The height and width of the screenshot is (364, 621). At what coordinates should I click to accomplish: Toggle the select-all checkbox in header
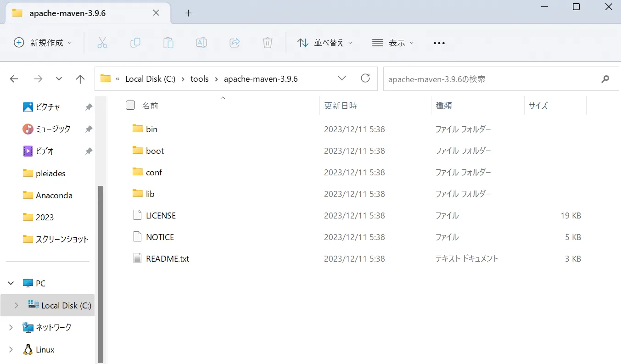coord(130,106)
